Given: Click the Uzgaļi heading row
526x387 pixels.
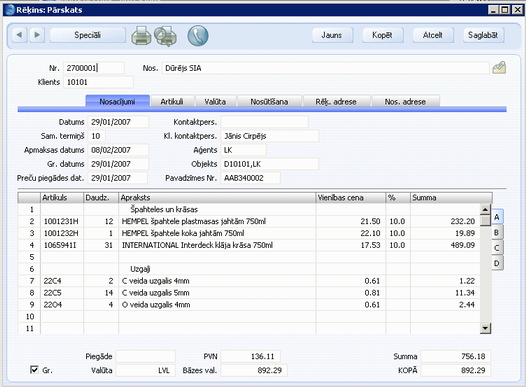Looking at the screenshot, I should [x=140, y=269].
